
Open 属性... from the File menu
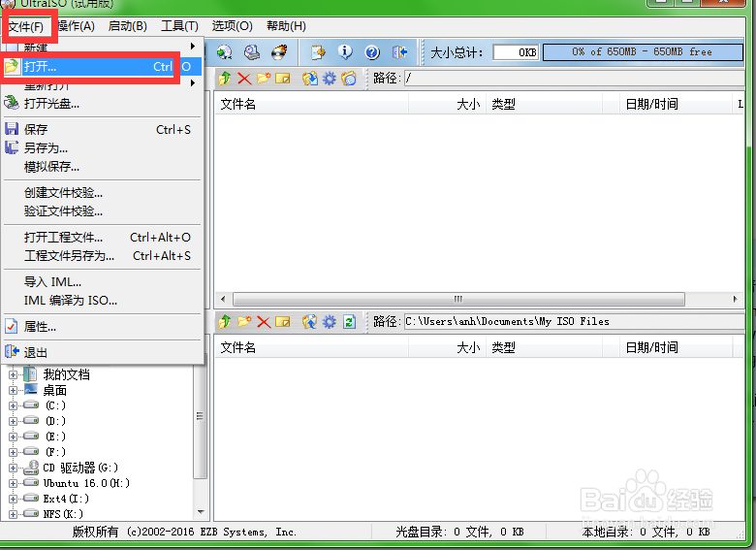(101, 327)
